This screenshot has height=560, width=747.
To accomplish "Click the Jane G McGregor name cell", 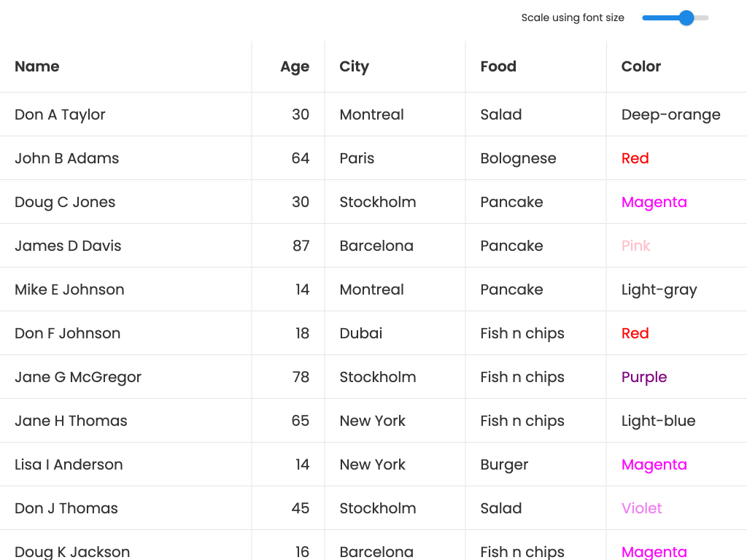I will pyautogui.click(x=78, y=377).
